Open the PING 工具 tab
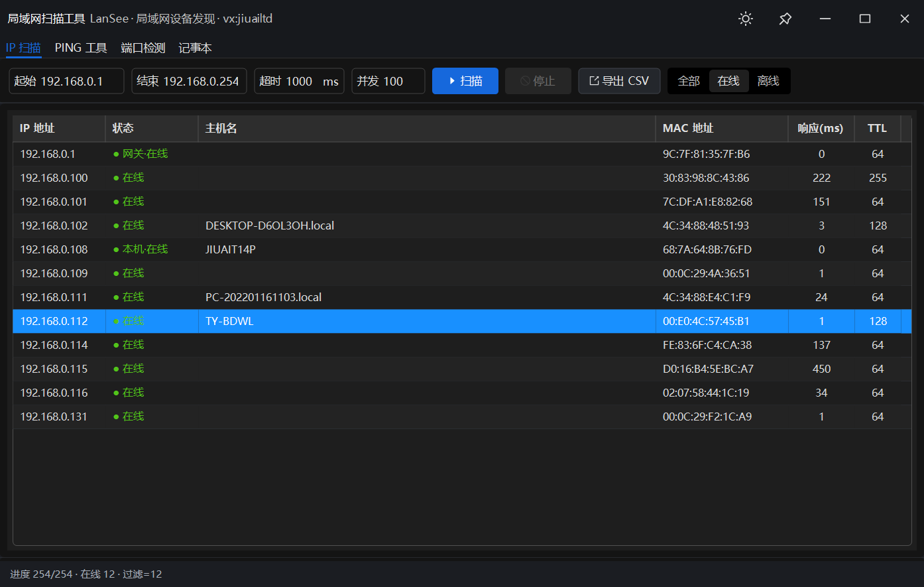Screen dimensions: 924x587 click(81, 48)
